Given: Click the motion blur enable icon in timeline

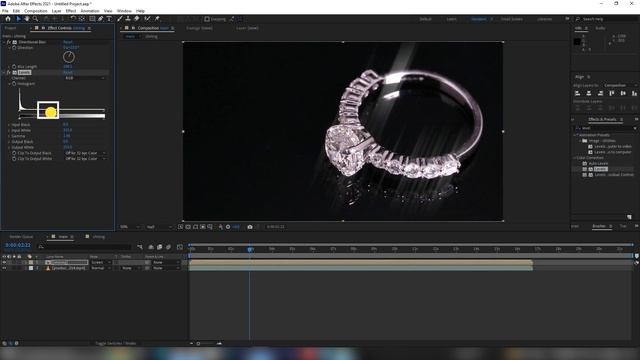Looking at the screenshot, I should point(169,247).
